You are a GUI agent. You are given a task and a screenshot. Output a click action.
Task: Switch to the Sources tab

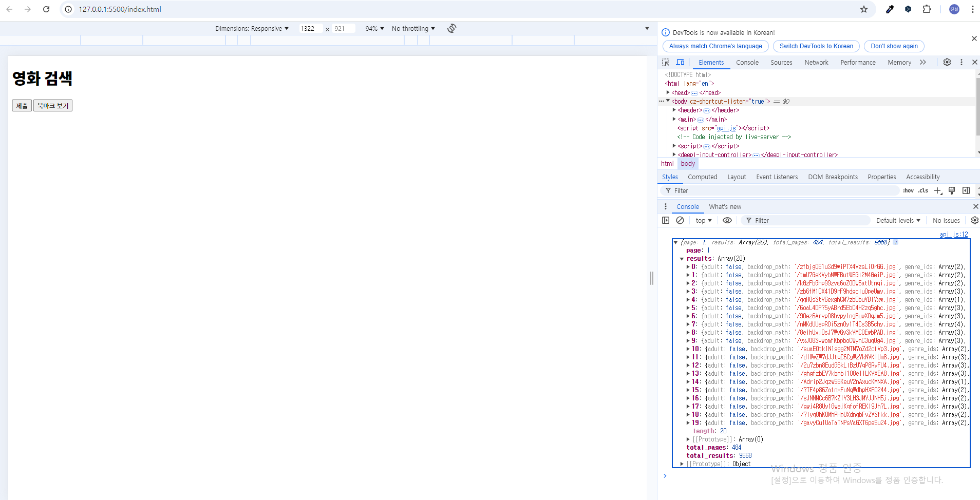(781, 62)
